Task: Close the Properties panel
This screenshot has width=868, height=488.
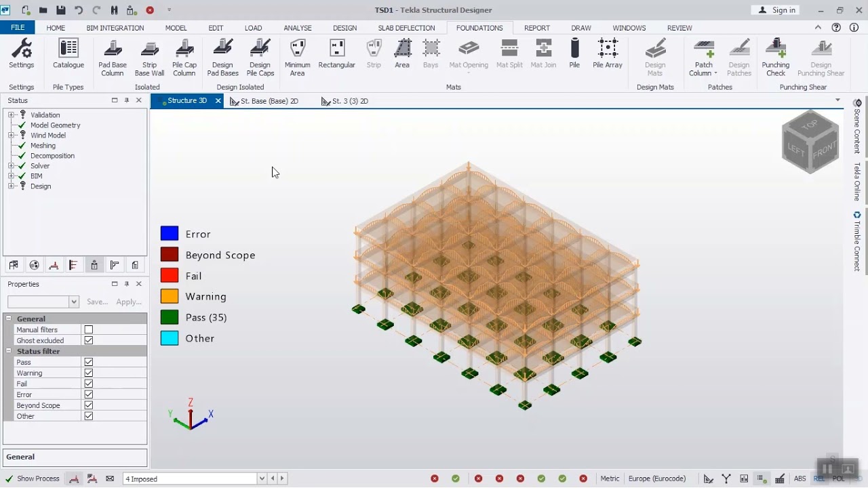Action: (139, 284)
